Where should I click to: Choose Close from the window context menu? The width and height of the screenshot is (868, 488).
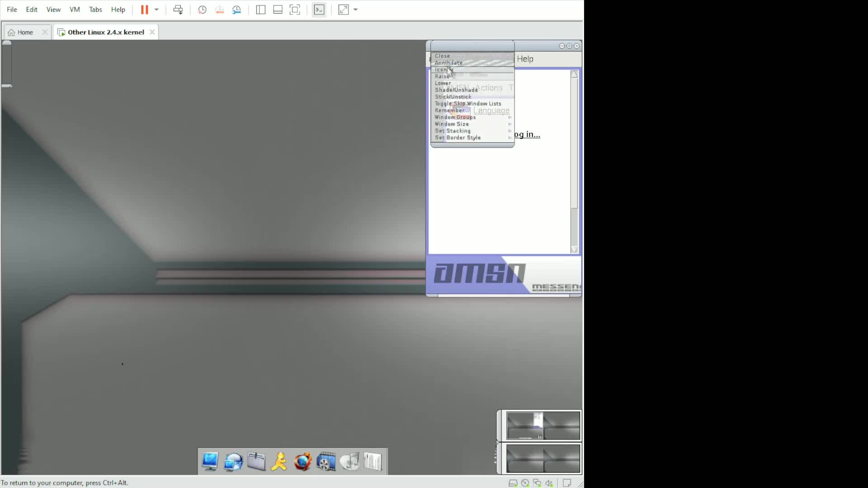[443, 56]
